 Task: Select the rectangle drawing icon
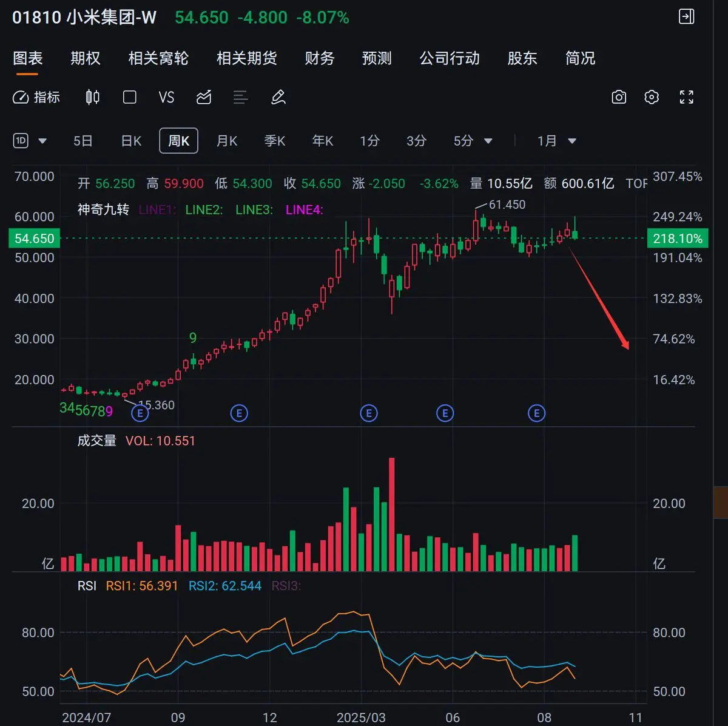tap(129, 97)
